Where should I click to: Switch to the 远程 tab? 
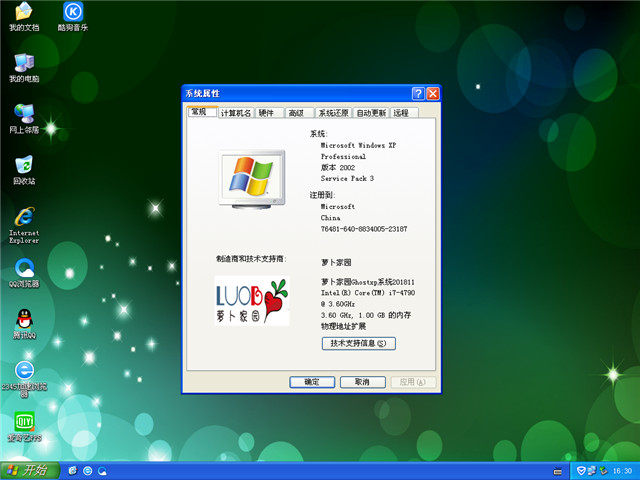[x=404, y=113]
